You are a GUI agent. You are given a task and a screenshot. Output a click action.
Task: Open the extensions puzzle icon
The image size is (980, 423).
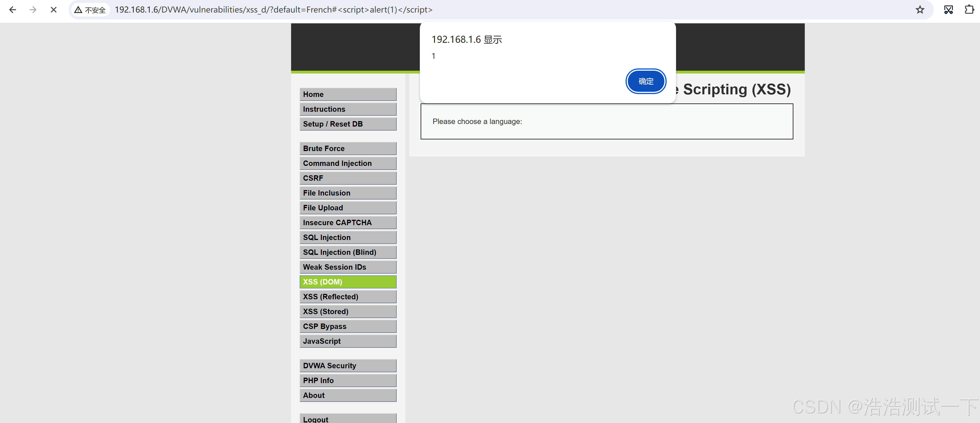click(969, 10)
